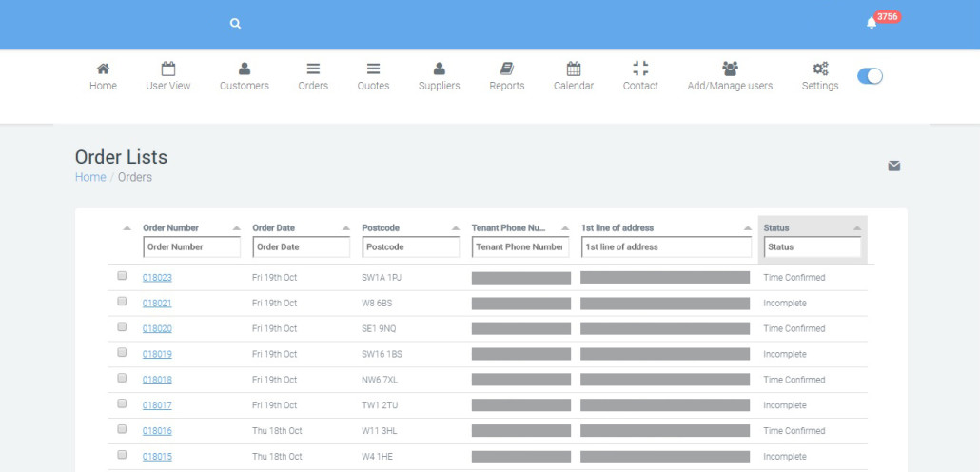980x472 pixels.
Task: Select checkbox for order 018015
Action: coord(122,455)
